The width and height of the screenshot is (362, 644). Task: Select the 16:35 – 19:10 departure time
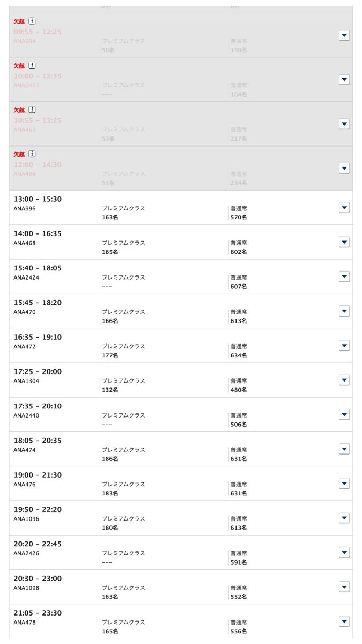[38, 337]
